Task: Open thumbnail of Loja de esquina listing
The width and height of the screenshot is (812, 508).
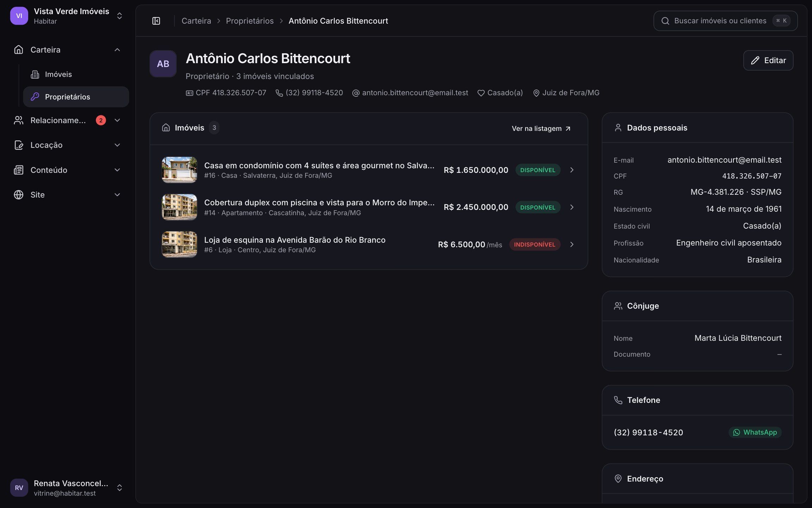Action: pos(179,244)
